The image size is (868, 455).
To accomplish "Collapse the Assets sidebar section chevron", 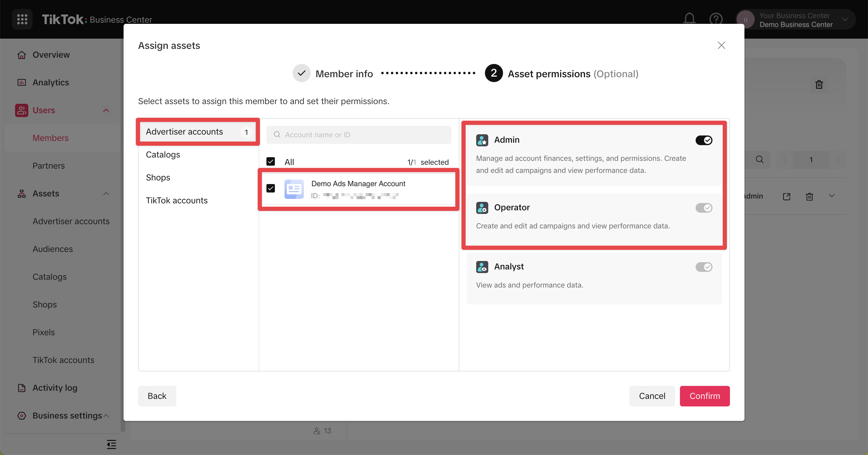I will [x=106, y=194].
